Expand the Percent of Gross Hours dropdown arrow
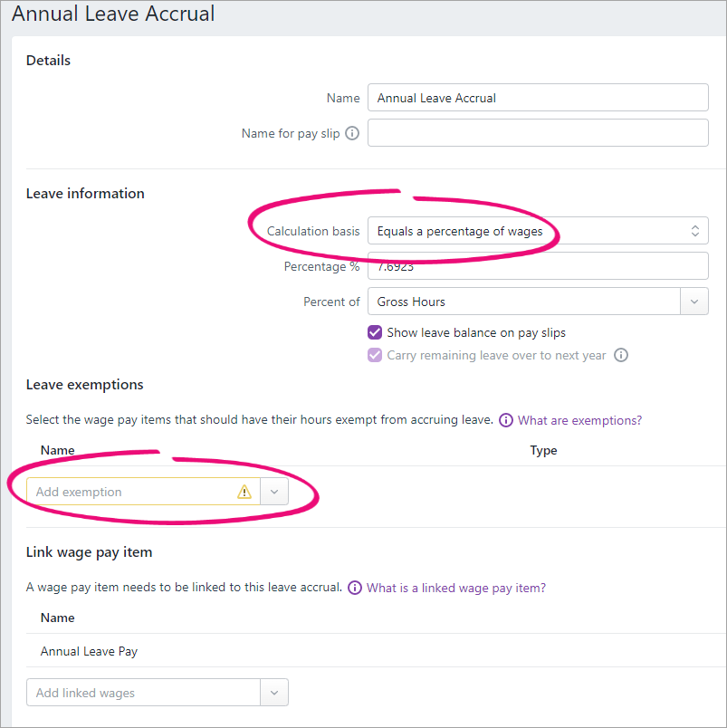Screen dimensions: 727x728 point(694,302)
